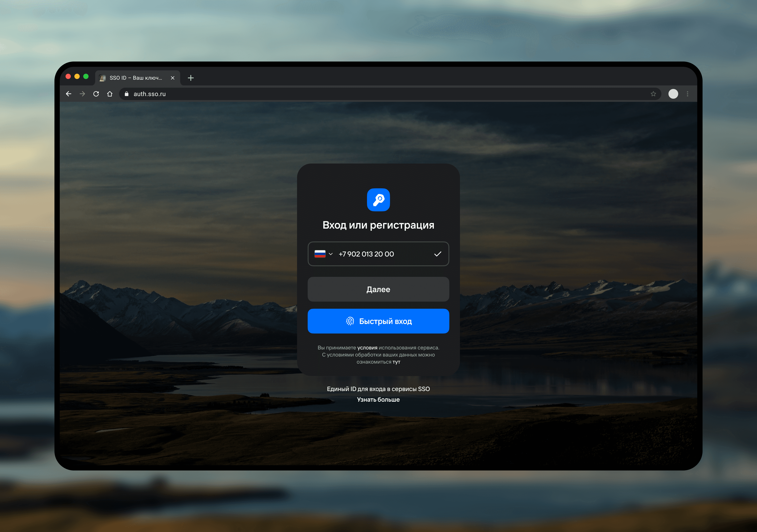The width and height of the screenshot is (757, 532).
Task: Open the условия terms link
Action: [x=367, y=347]
